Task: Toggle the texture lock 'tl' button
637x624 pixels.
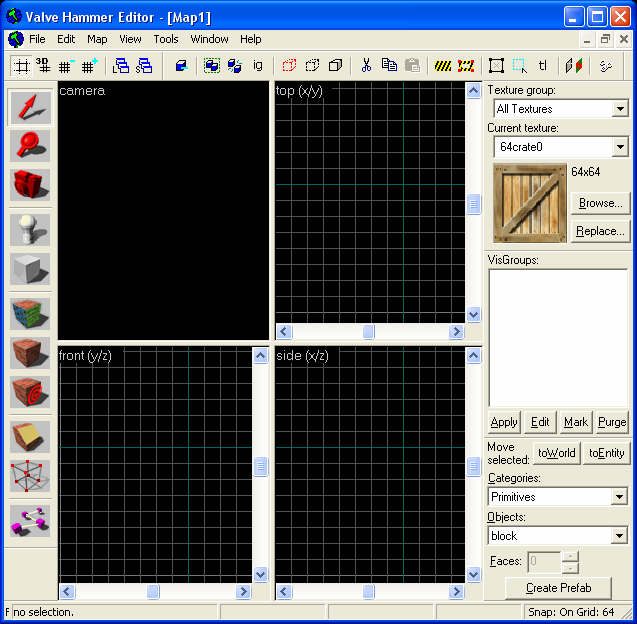Action: pos(543,66)
